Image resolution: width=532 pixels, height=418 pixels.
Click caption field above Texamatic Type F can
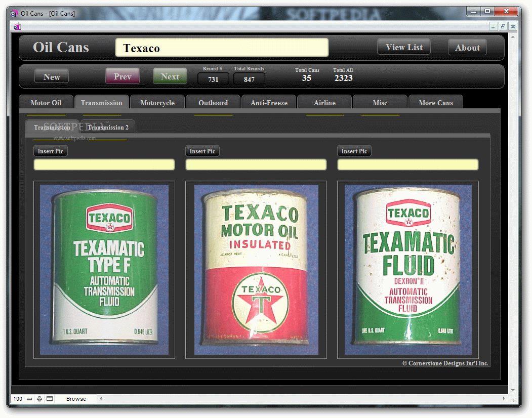tap(104, 164)
